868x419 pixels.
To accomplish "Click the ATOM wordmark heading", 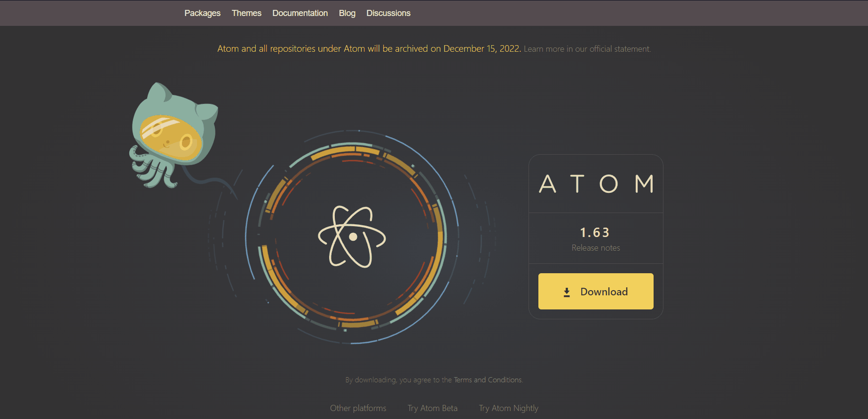I will tap(596, 184).
